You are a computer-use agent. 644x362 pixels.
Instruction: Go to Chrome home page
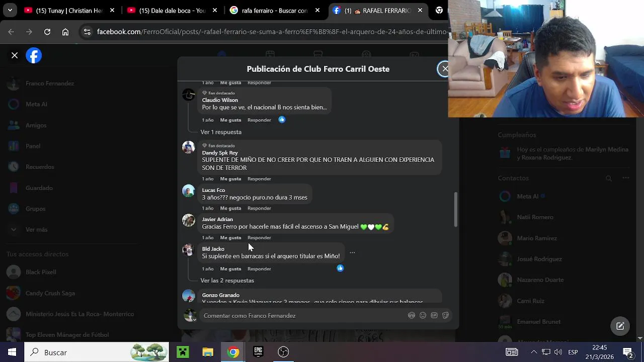pyautogui.click(x=65, y=32)
